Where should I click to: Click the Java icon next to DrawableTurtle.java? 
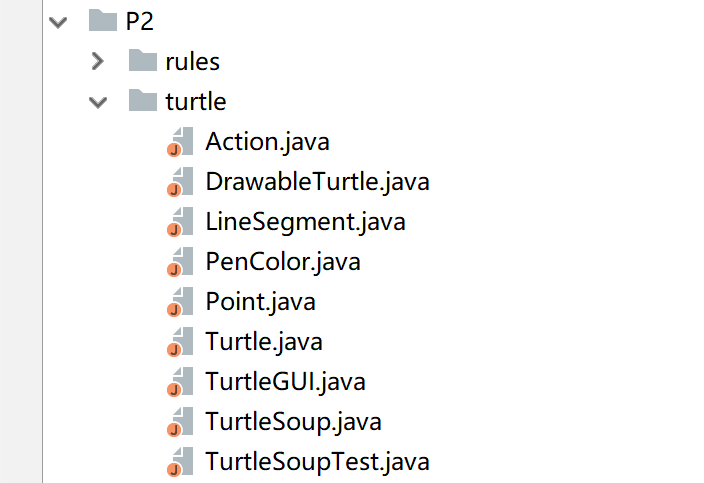point(180,182)
